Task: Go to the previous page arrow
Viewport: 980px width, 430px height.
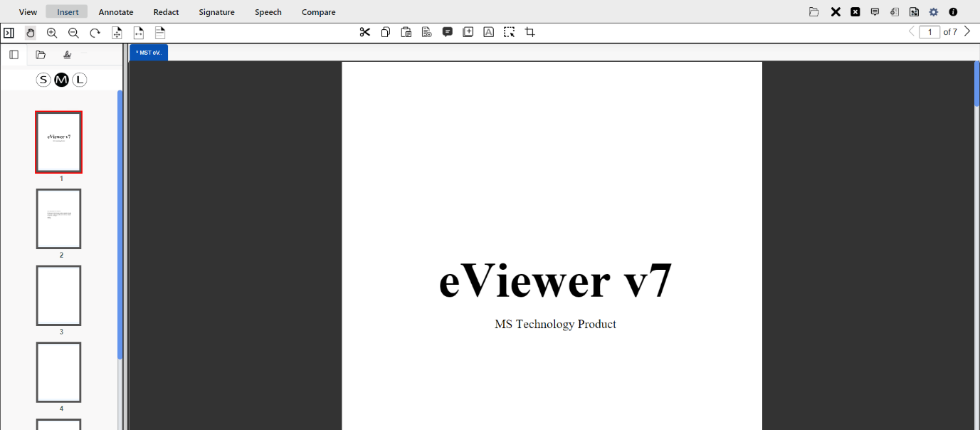Action: click(x=912, y=31)
